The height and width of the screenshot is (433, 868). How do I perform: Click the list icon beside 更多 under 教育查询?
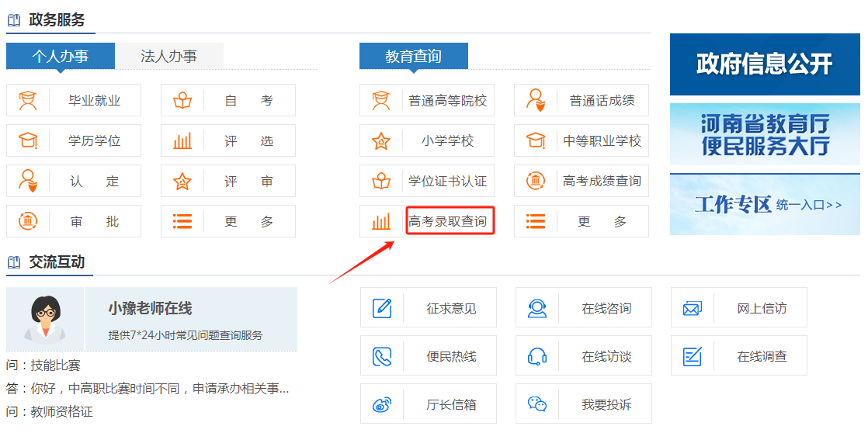coord(535,221)
